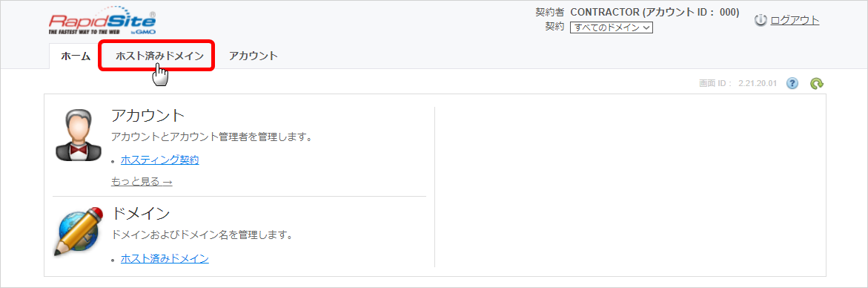Click the butler account icon

coord(78,134)
